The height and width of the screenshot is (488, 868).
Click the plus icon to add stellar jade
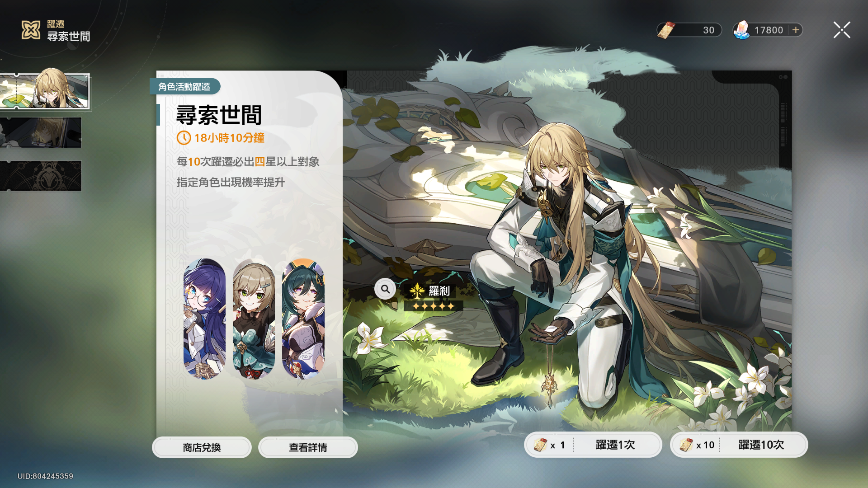point(796,30)
